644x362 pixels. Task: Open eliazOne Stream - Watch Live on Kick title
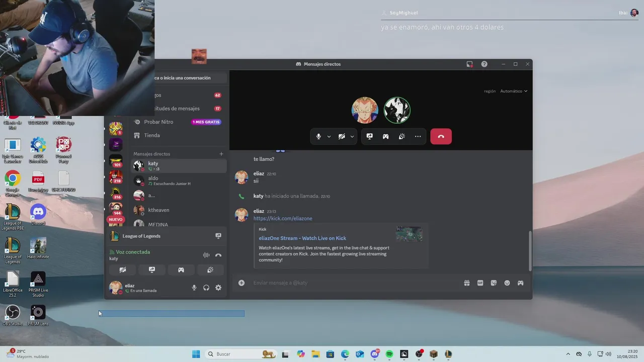click(302, 238)
